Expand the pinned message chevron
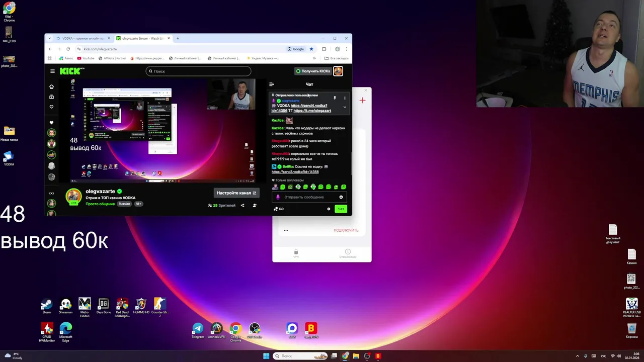 (345, 107)
